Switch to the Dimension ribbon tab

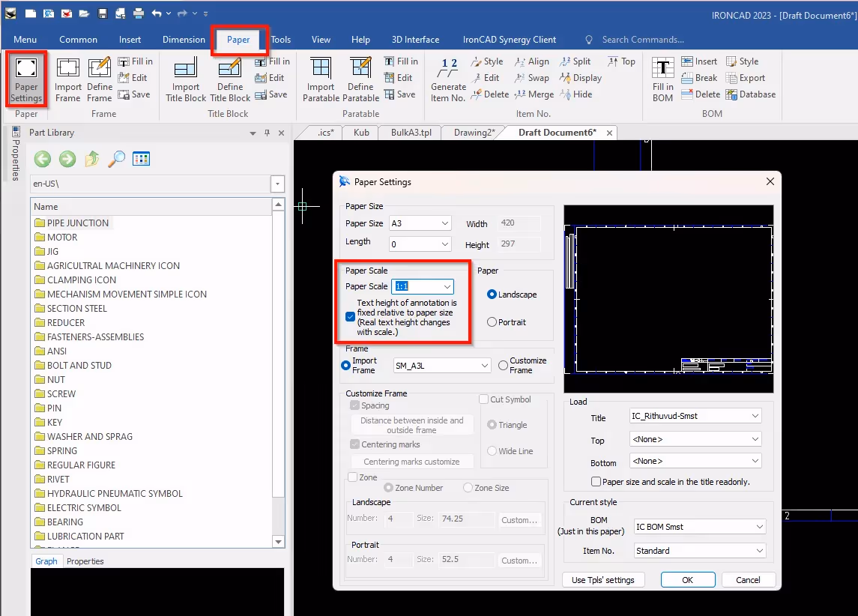click(184, 40)
